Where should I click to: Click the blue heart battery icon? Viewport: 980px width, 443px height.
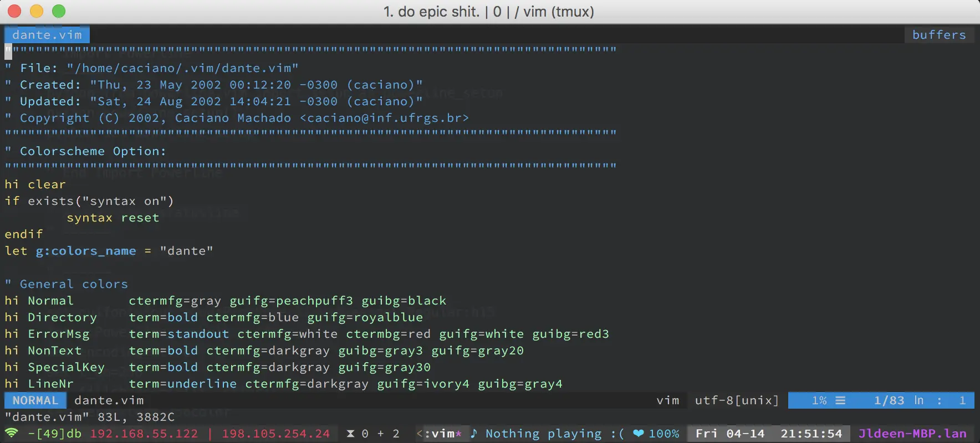tap(639, 433)
